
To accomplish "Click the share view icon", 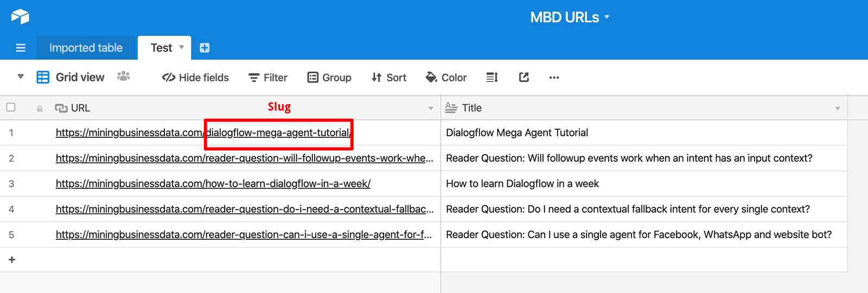I will coord(524,77).
